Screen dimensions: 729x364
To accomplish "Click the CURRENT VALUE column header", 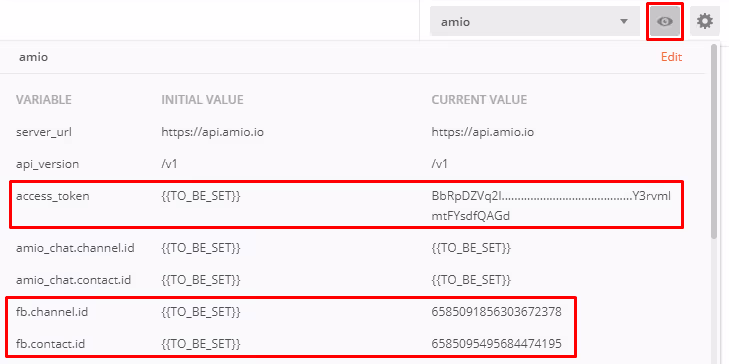I will tap(479, 99).
